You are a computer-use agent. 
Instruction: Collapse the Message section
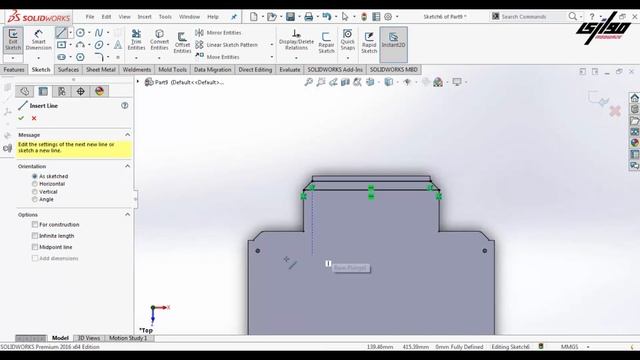point(128,135)
